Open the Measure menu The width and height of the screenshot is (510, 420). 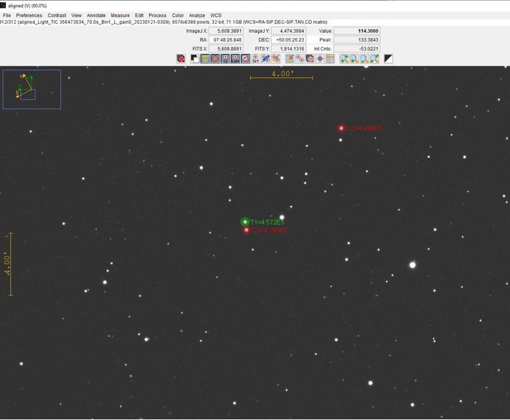tap(120, 15)
